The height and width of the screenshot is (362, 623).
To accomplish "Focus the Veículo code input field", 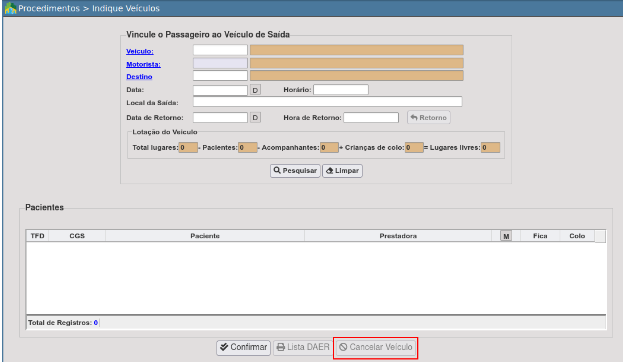I will coord(220,50).
